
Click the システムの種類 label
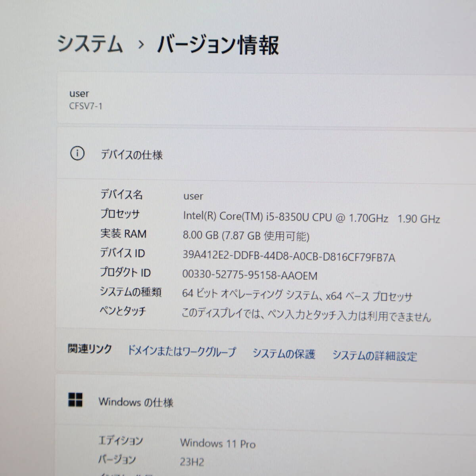(131, 292)
